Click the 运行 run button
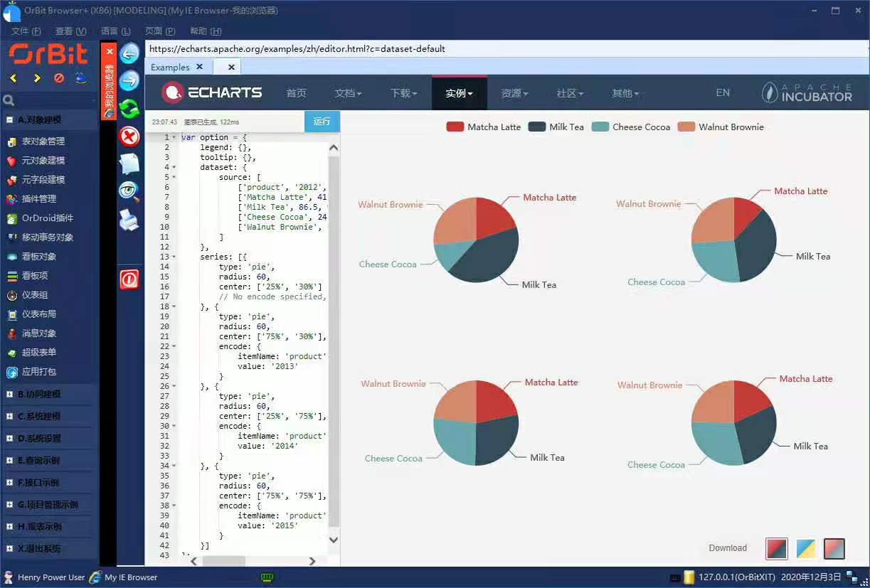 (x=322, y=122)
